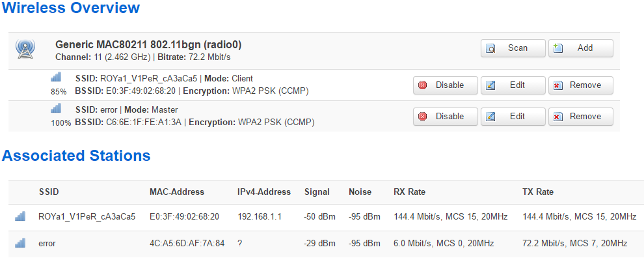Screen dimensions: 644x258
Task: Click the Wireless Overview heading
Action: 71,7
